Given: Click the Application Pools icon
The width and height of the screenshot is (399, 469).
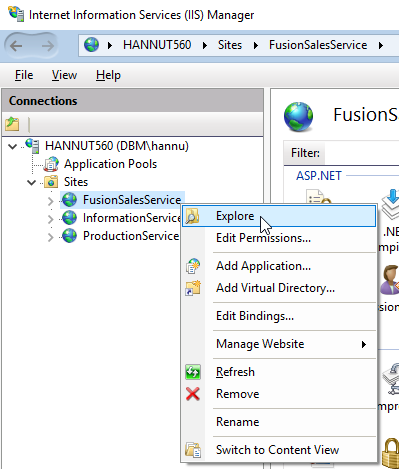Looking at the screenshot, I should (51, 164).
